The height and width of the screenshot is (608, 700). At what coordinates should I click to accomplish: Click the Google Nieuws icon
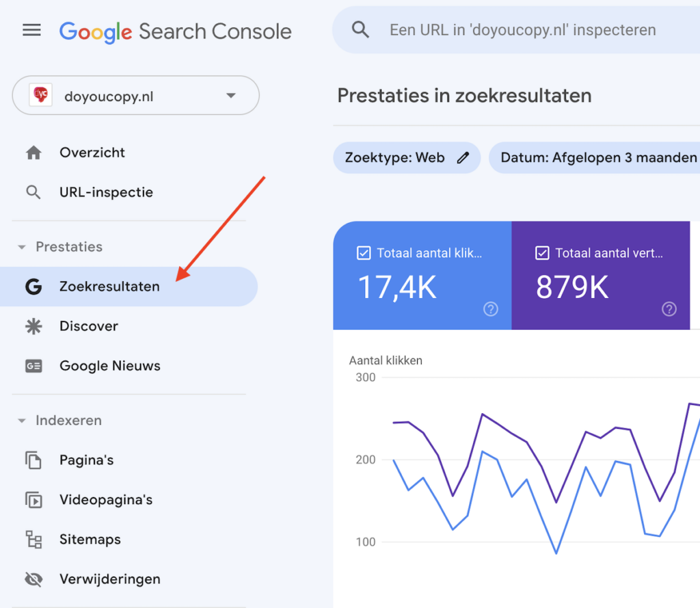coord(33,366)
